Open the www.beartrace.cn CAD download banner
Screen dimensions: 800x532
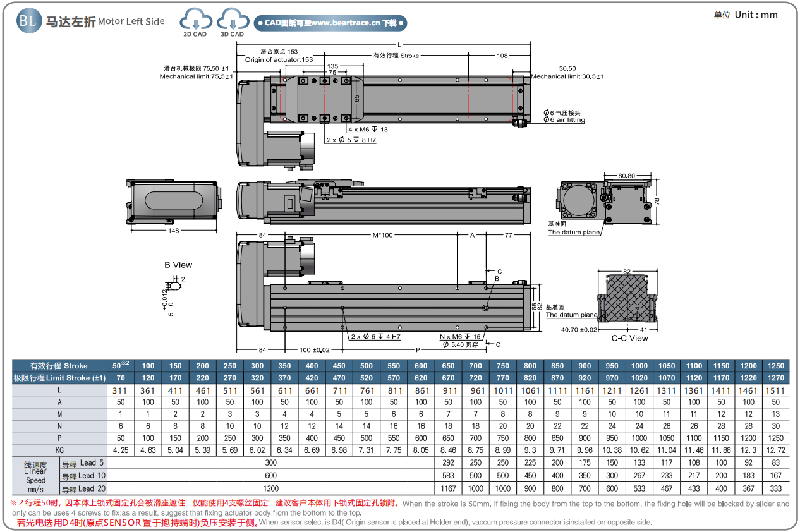coord(330,23)
